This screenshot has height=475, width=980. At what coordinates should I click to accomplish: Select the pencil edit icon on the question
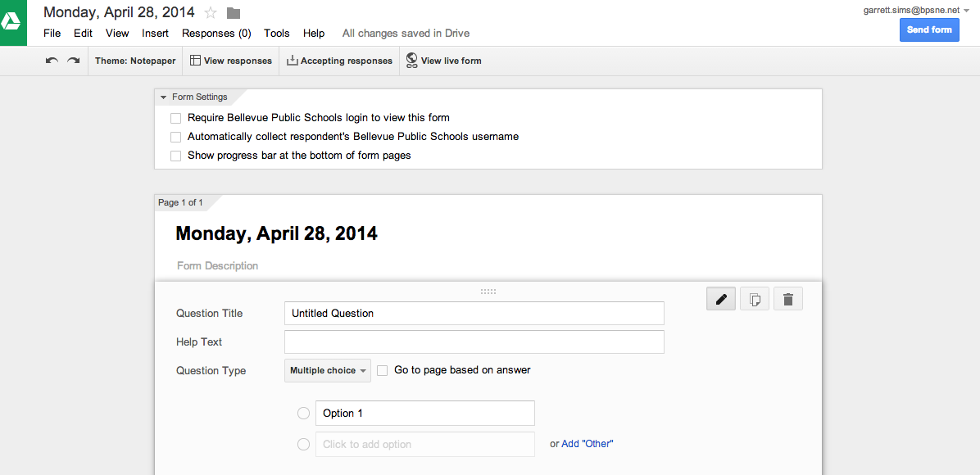point(721,299)
